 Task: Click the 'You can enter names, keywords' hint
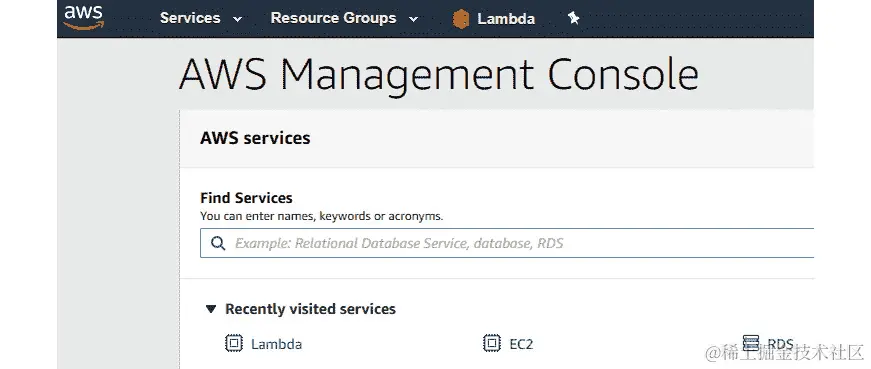click(322, 216)
